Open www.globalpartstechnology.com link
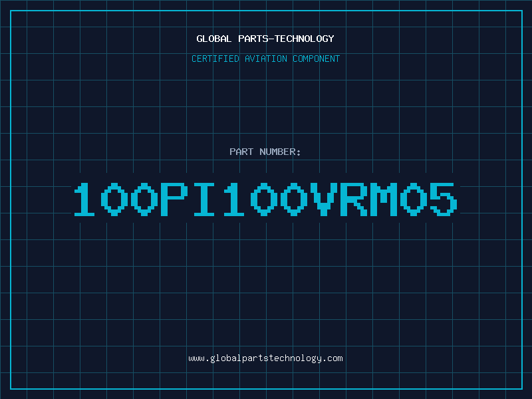This screenshot has width=532, height=399. 265,358
